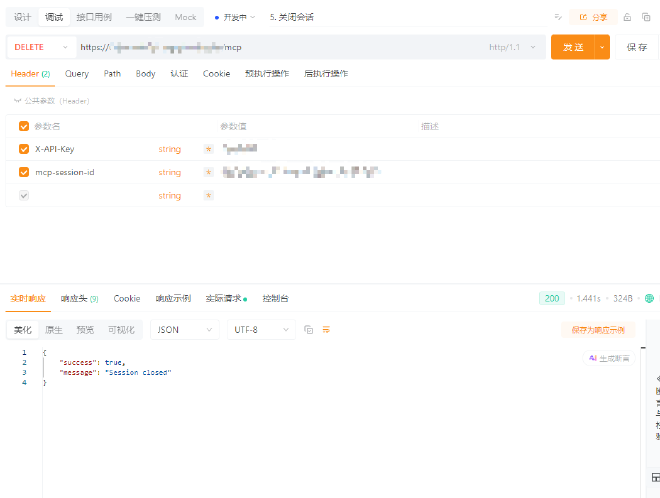The width and height of the screenshot is (660, 498).
Task: Click the globe icon beside response size
Action: click(x=649, y=298)
